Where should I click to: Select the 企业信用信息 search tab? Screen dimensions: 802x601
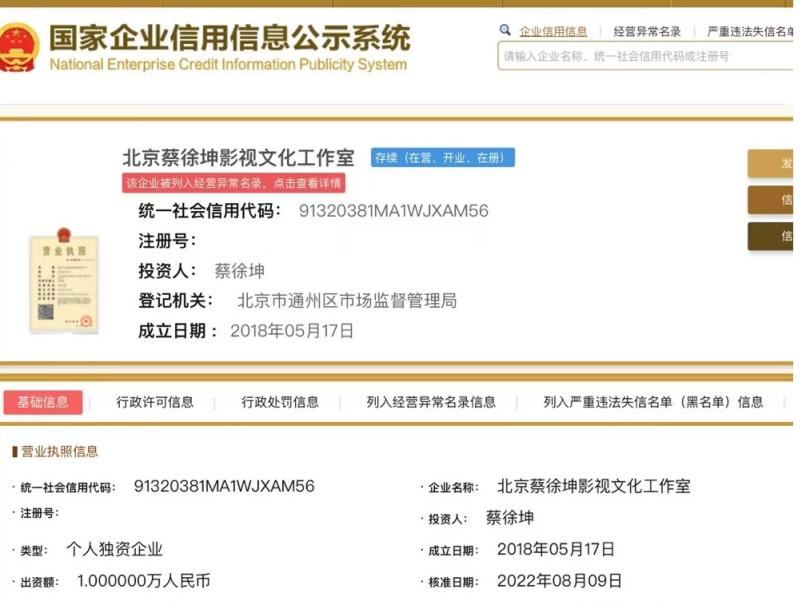553,32
